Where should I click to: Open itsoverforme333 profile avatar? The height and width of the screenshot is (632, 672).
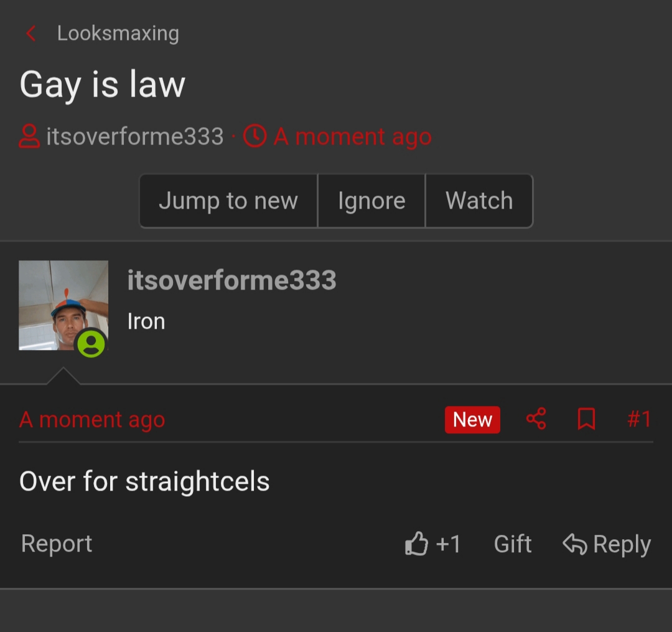[63, 305]
